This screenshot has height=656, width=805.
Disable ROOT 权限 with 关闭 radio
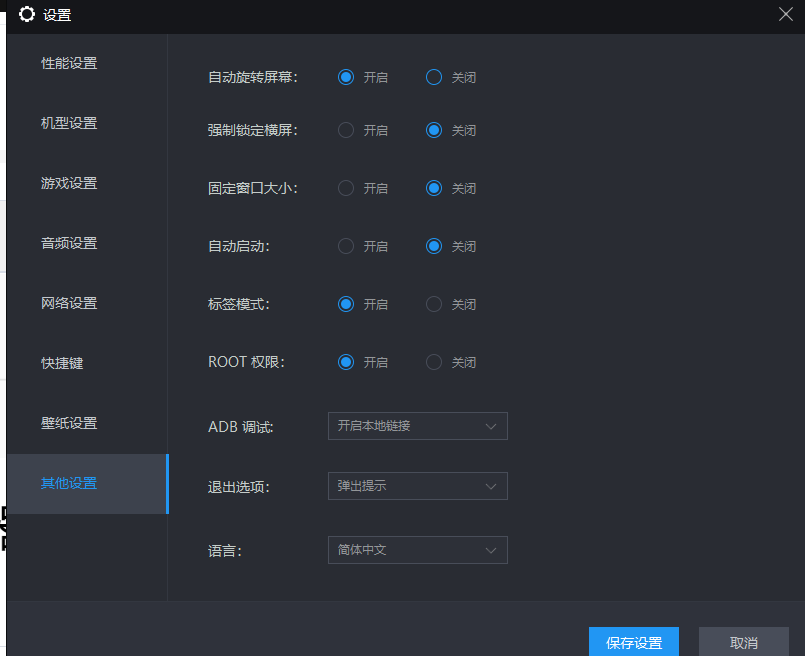click(434, 362)
